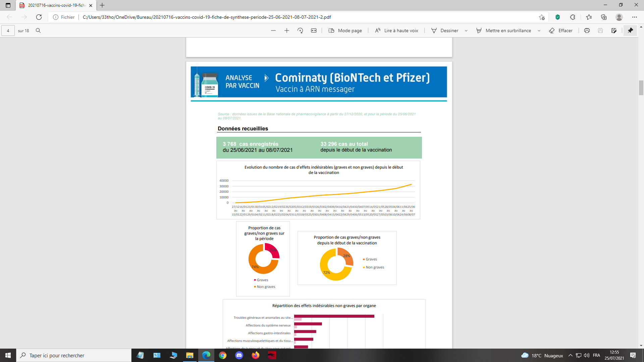Viewport: 644px width, 362px height.
Task: Open the notification center
Action: pos(633,355)
